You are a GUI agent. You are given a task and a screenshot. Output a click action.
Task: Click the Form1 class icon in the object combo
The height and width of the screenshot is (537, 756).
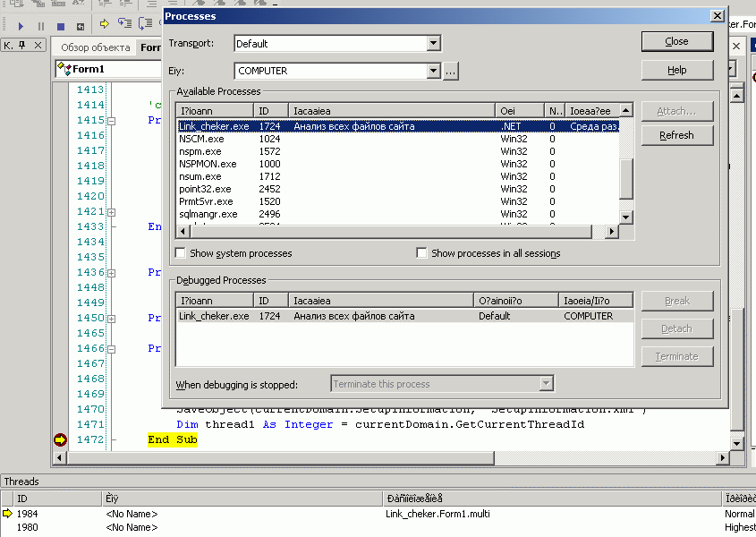coord(64,69)
